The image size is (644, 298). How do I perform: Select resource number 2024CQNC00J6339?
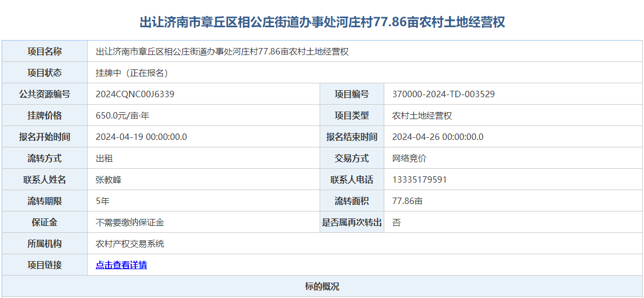click(135, 95)
